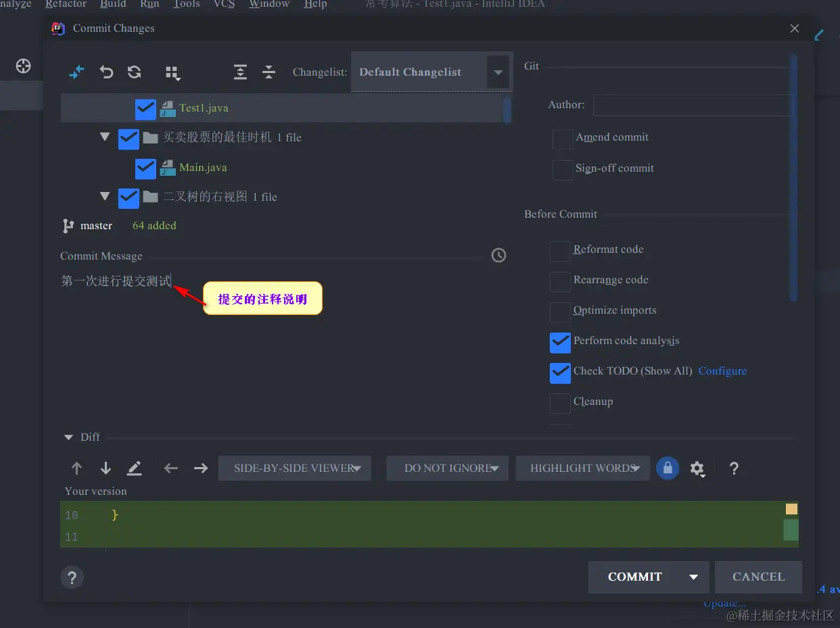
Task: Open the Refactor menu
Action: point(66,4)
